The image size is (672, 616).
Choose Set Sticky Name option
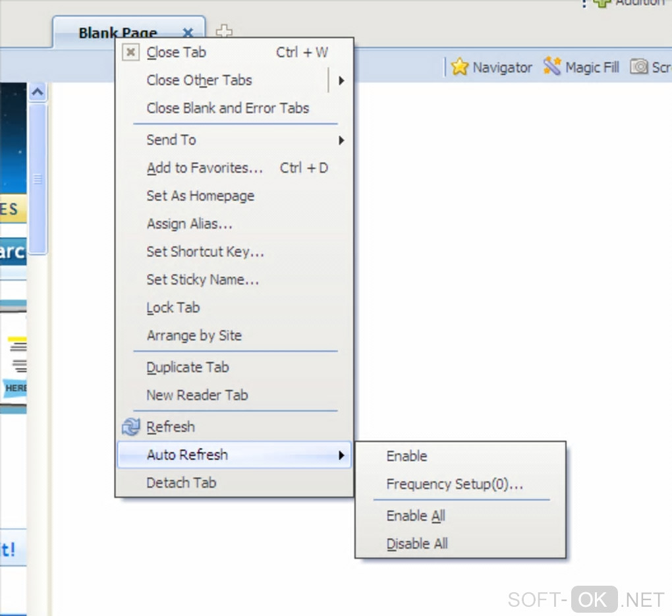pyautogui.click(x=234, y=279)
